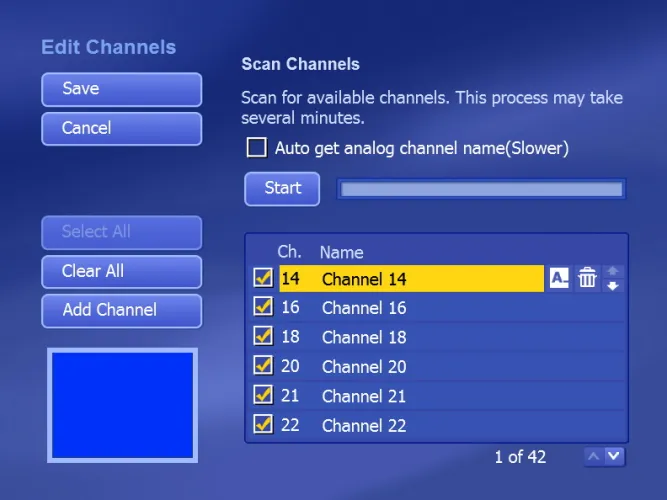Click the previous page arrow
Screen dimensions: 667x500
coord(594,457)
